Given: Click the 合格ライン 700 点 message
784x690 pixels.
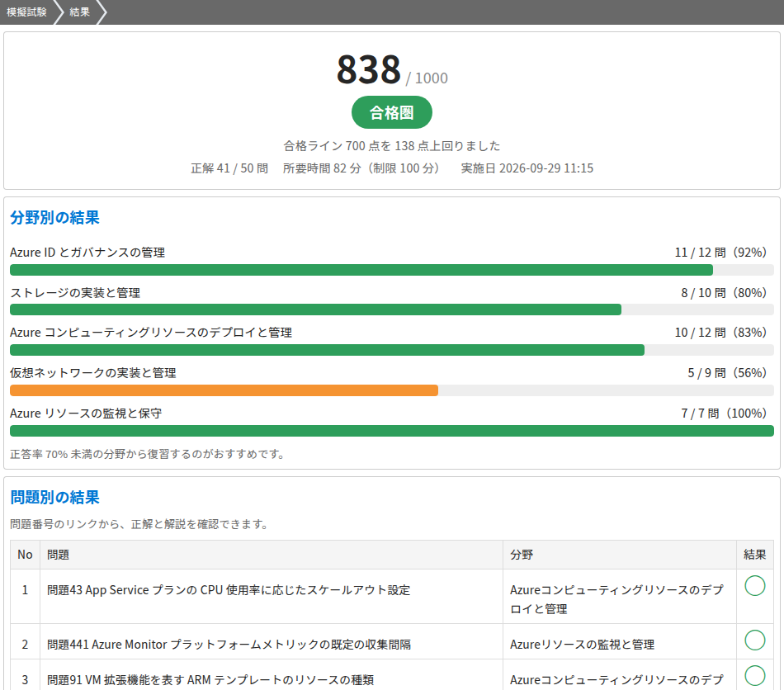Looking at the screenshot, I should click(x=391, y=146).
